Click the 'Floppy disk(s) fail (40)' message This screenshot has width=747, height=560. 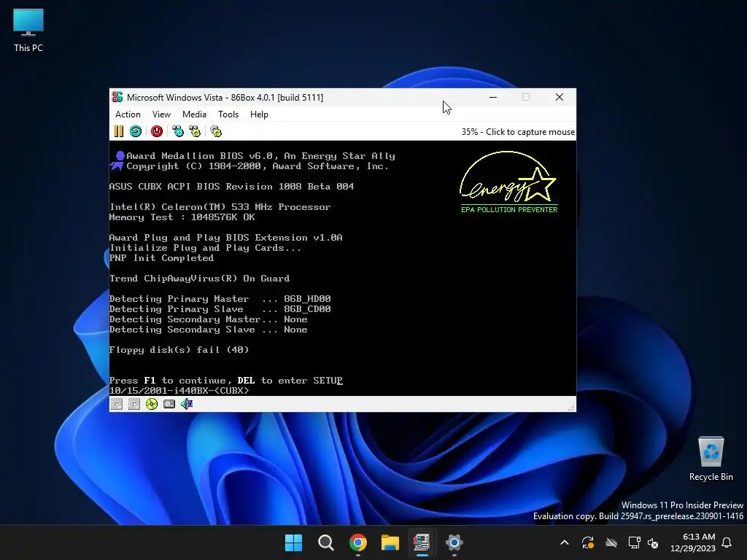[x=179, y=350]
